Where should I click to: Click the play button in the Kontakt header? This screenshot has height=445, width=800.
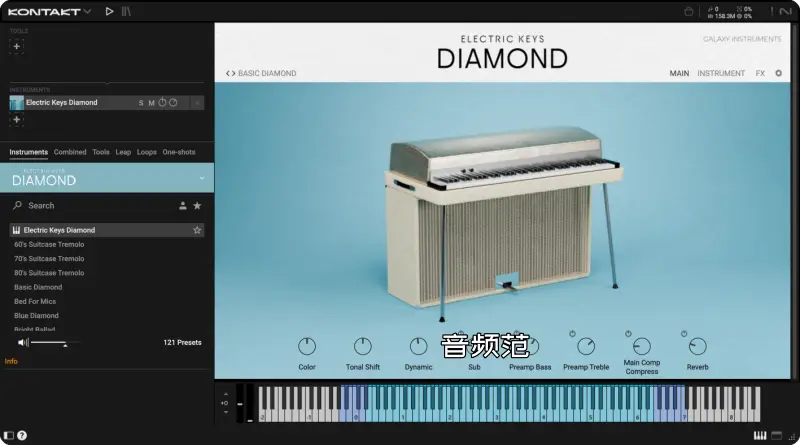[x=109, y=11]
